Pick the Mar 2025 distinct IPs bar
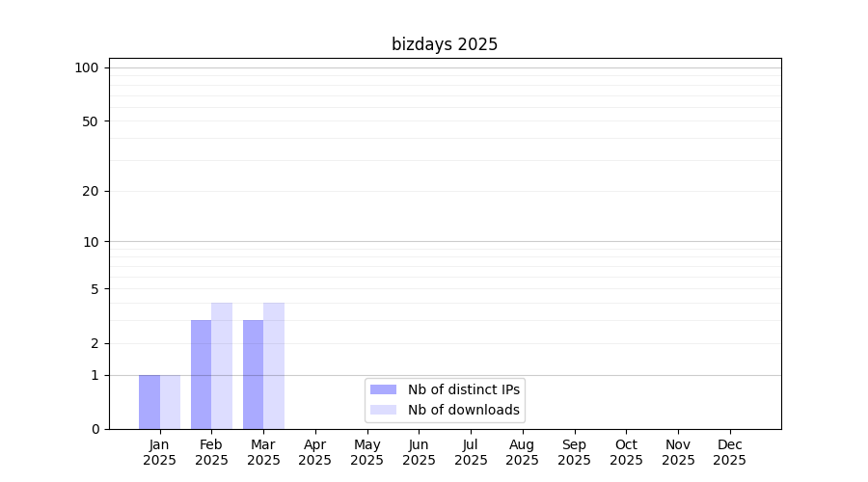868x482 pixels. pos(253,374)
